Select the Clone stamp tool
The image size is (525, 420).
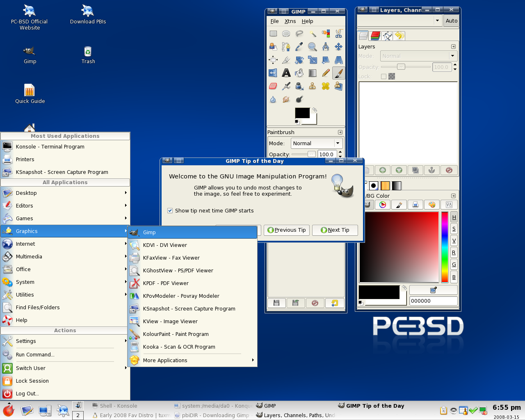313,86
